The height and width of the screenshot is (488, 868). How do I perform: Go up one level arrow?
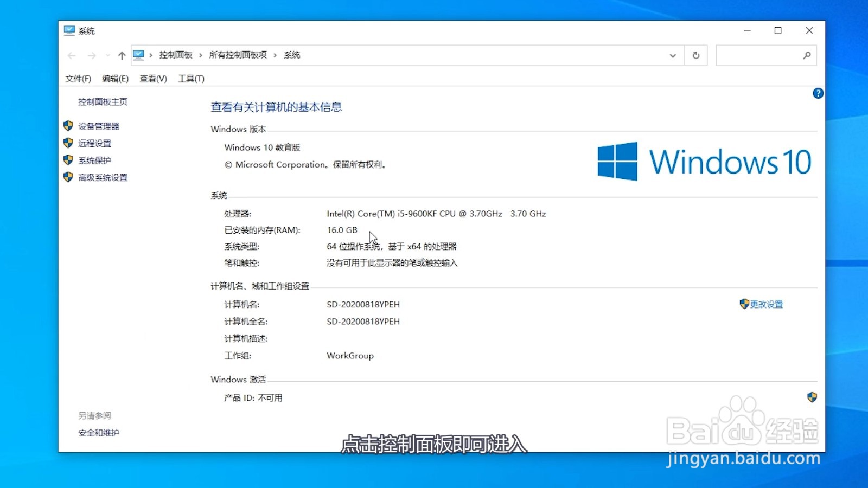tap(122, 55)
